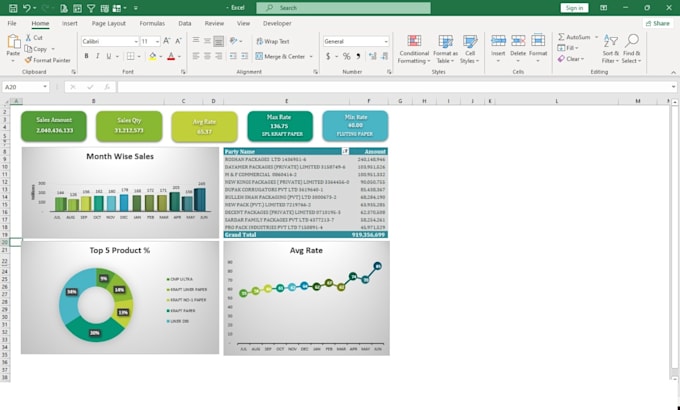Expand the Merge & Center dropdown arrow
Viewport: 680px width, 410px height.
tap(310, 56)
